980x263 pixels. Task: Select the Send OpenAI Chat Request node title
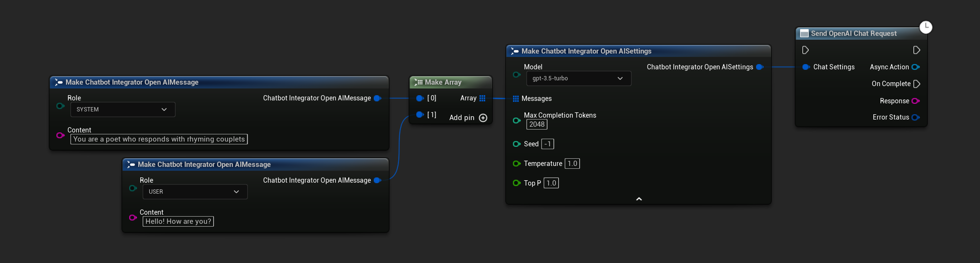pos(854,33)
